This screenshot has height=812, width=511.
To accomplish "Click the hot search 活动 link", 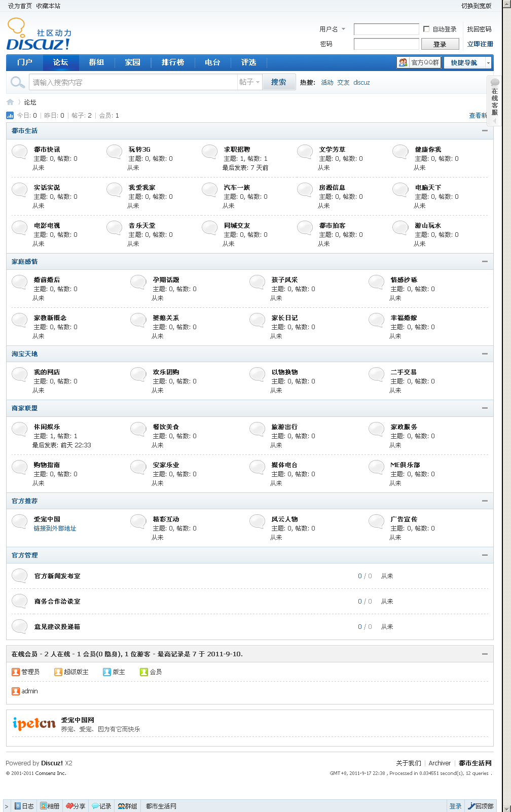I will click(327, 82).
